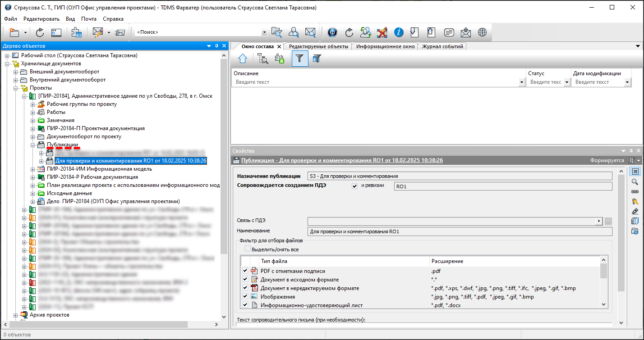644x340 pixels.
Task: Click the refresh arrow next to the TDMS logo
Action: [349, 32]
